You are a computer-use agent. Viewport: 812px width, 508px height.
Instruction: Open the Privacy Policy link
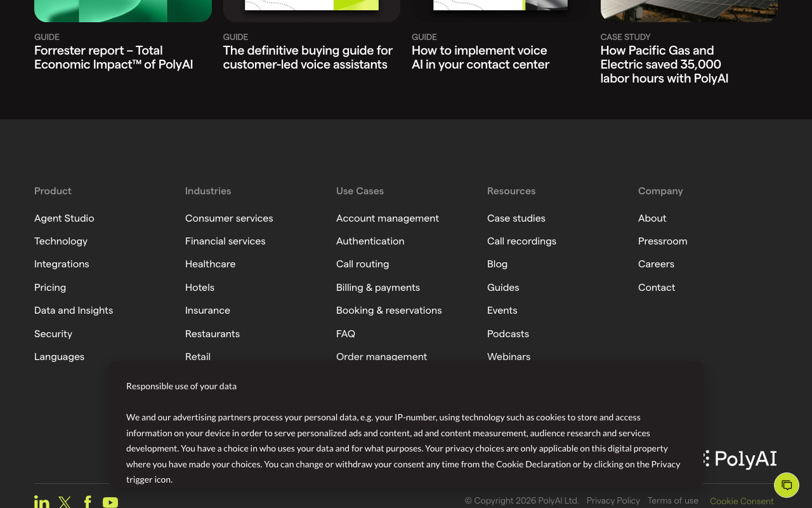[x=613, y=501]
